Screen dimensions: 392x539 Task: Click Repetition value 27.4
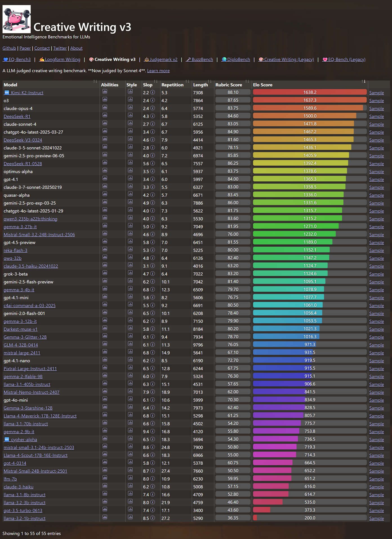coord(166,471)
